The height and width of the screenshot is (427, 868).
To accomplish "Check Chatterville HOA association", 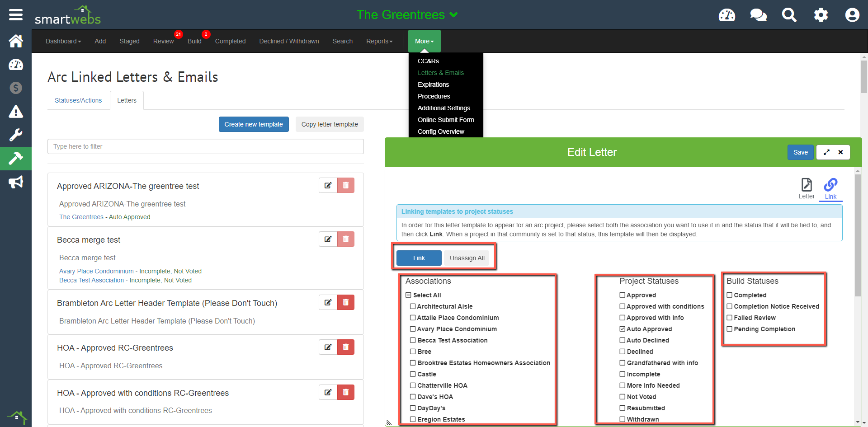I will pos(413,385).
